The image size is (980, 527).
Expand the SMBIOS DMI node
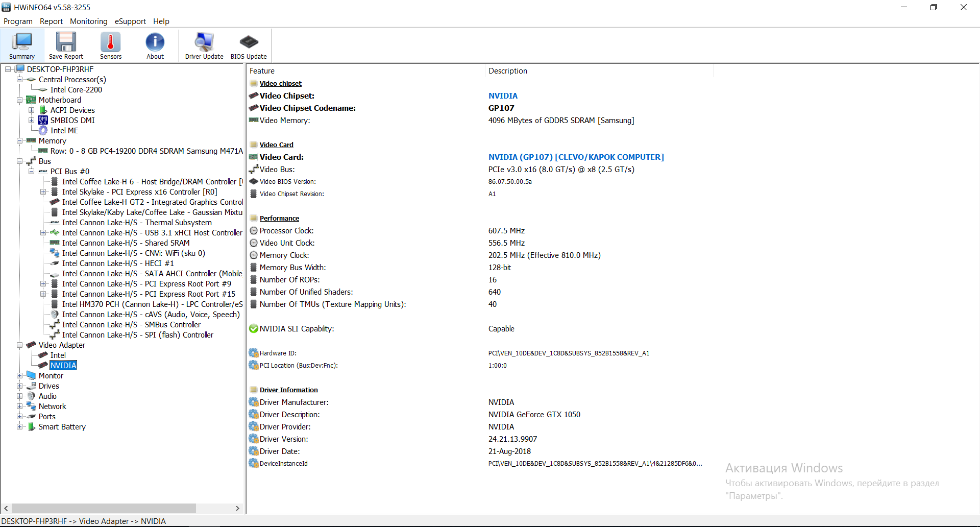coord(31,120)
